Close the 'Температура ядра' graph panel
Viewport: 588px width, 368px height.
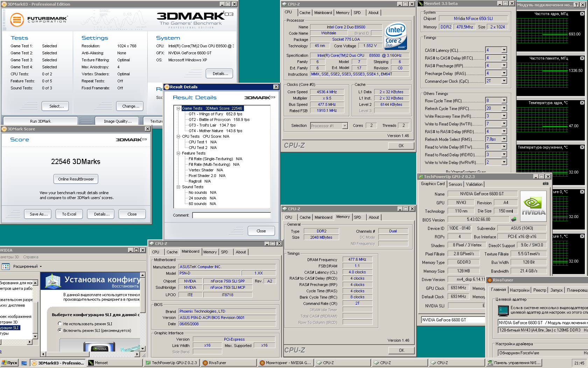[582, 103]
